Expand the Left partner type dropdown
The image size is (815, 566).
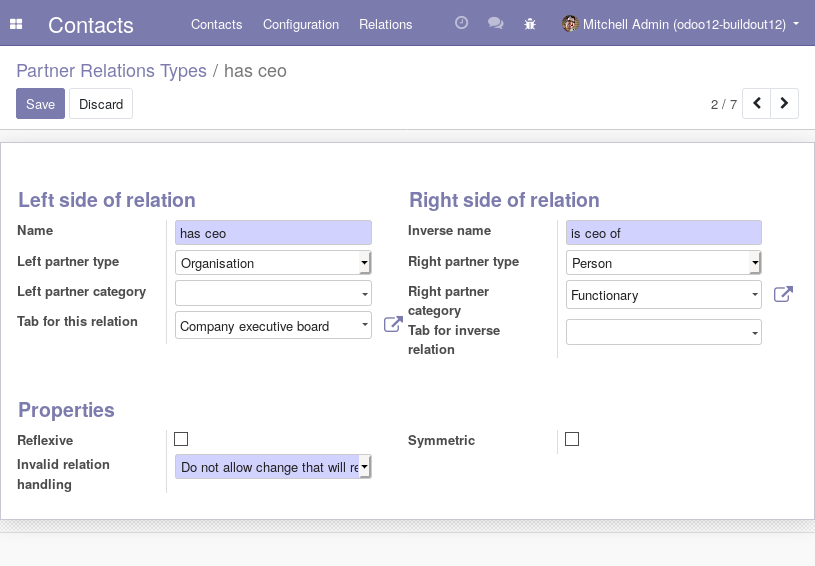pos(273,263)
